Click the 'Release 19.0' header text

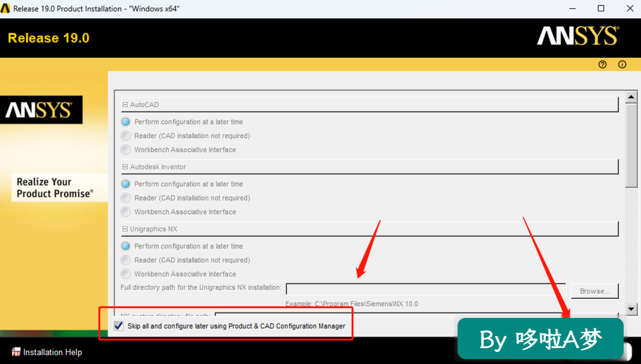pos(49,38)
